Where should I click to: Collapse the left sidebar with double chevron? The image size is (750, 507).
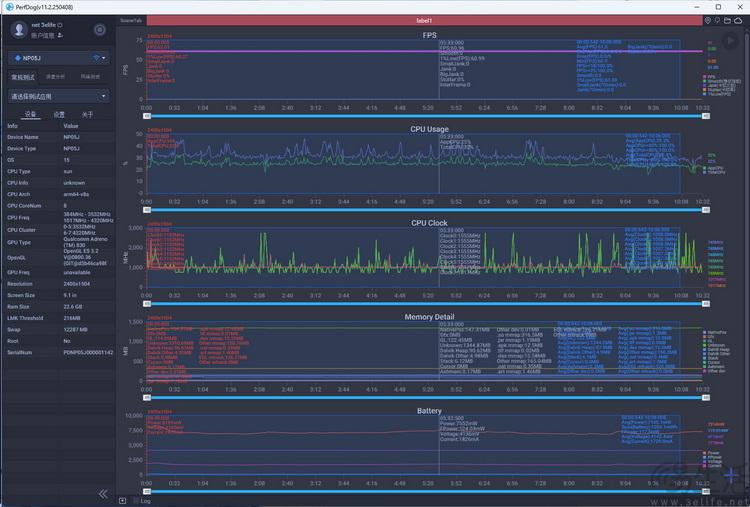point(103,493)
